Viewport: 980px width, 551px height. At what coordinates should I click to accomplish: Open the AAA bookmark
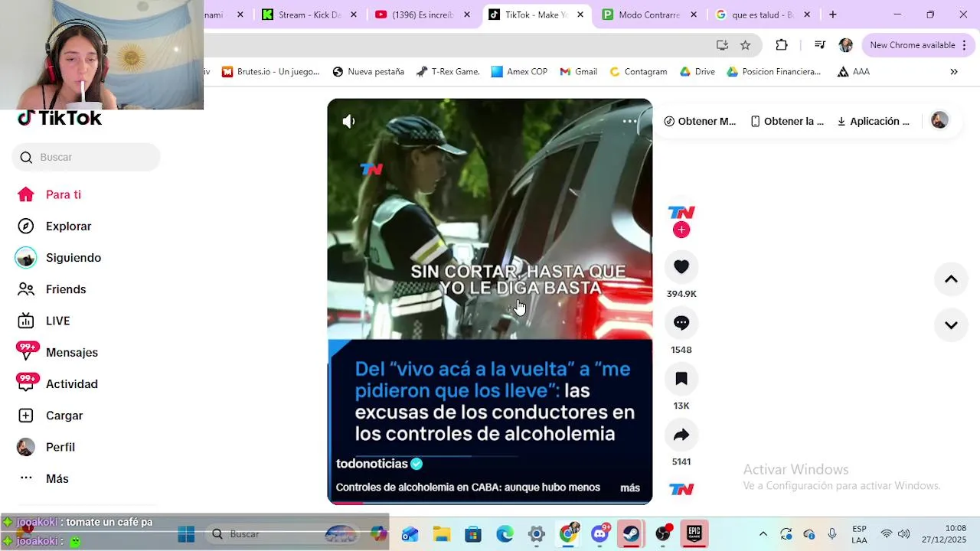click(853, 72)
